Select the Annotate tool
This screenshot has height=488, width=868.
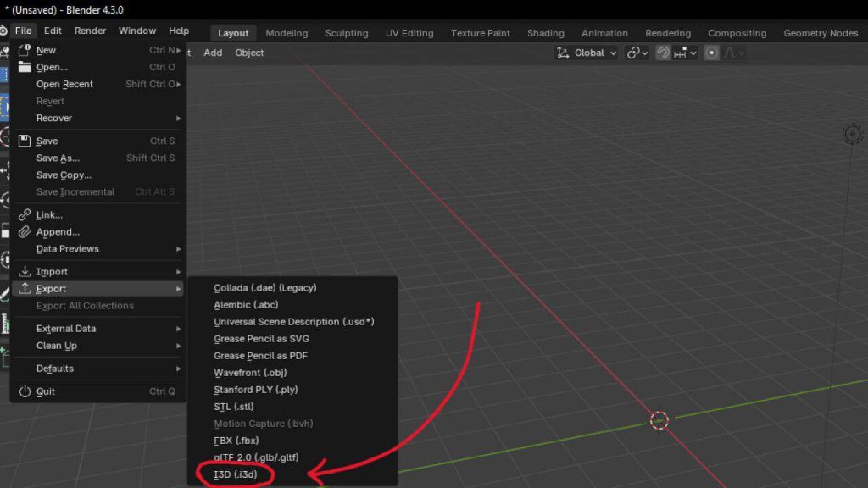click(x=7, y=292)
